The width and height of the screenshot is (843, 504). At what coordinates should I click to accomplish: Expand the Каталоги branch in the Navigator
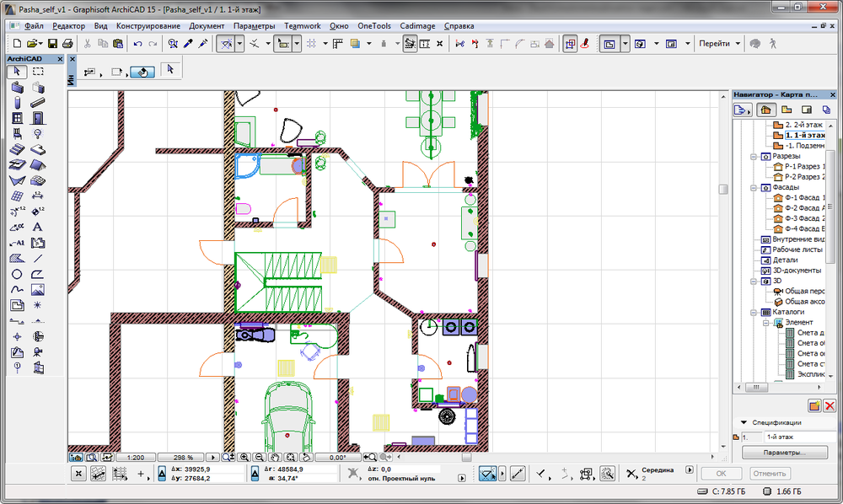coord(754,311)
